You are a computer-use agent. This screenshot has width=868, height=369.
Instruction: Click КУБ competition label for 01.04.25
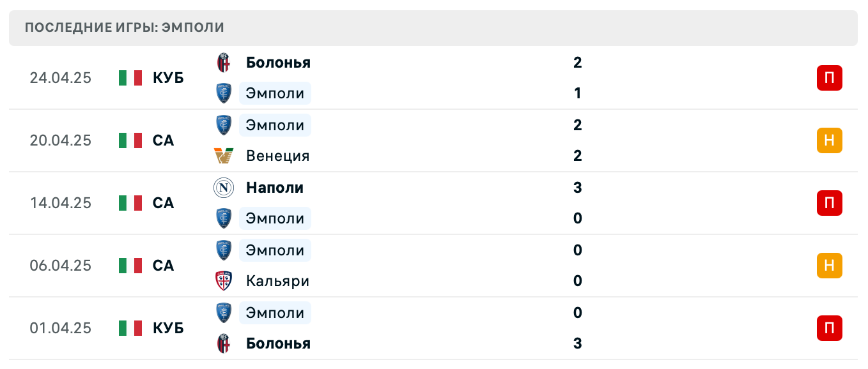coord(168,328)
